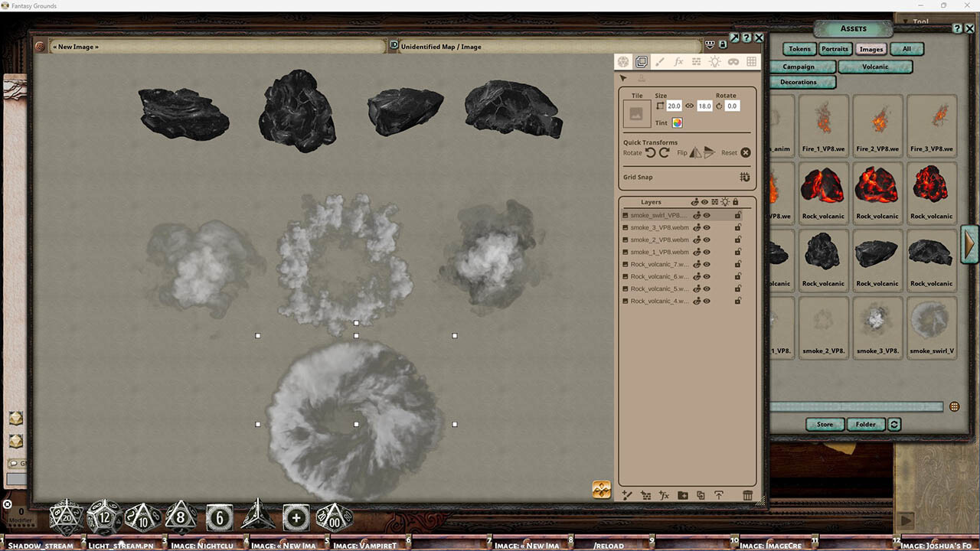980x551 pixels.
Task: Select the Paint brush tool in the image toolbar
Action: 660,61
